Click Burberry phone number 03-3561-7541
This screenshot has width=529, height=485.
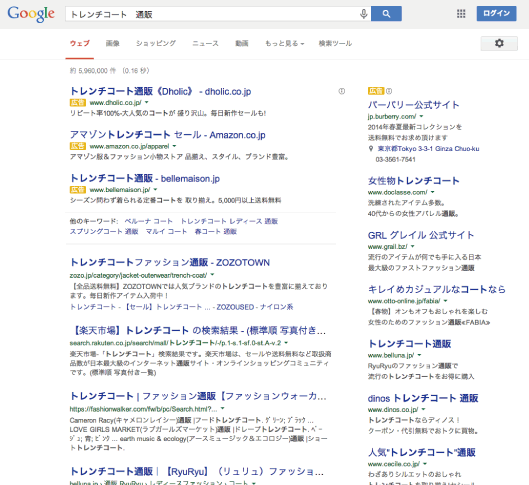pos(395,160)
